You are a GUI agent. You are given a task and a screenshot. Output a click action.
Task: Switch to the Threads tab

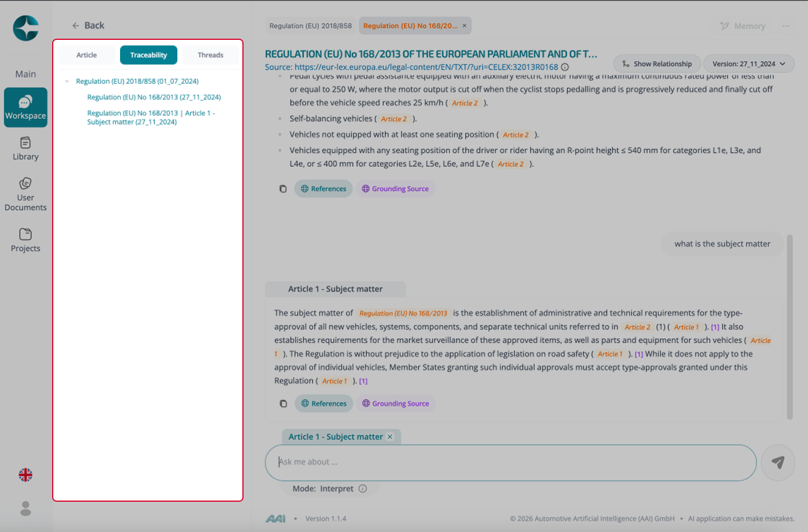click(x=210, y=55)
